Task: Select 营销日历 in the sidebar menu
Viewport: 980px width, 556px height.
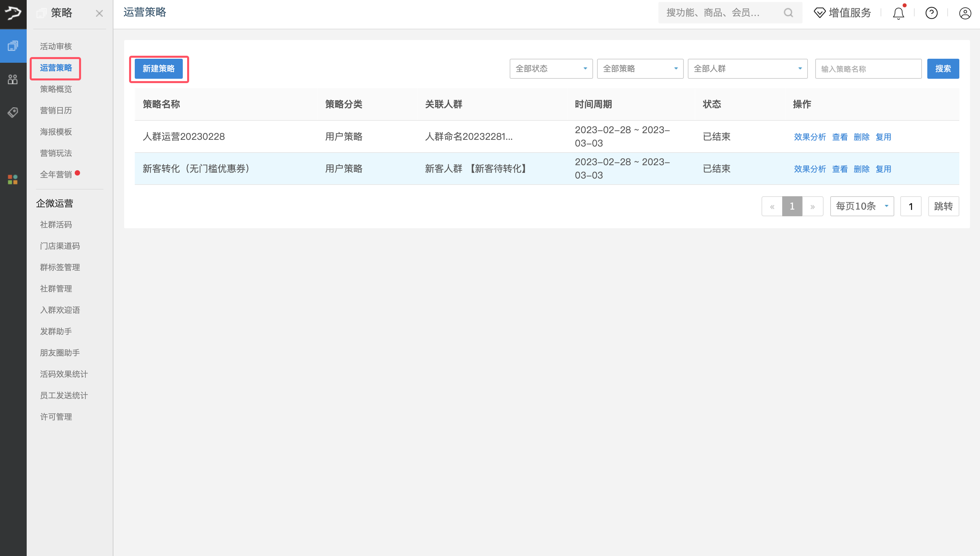Action: pyautogui.click(x=56, y=110)
